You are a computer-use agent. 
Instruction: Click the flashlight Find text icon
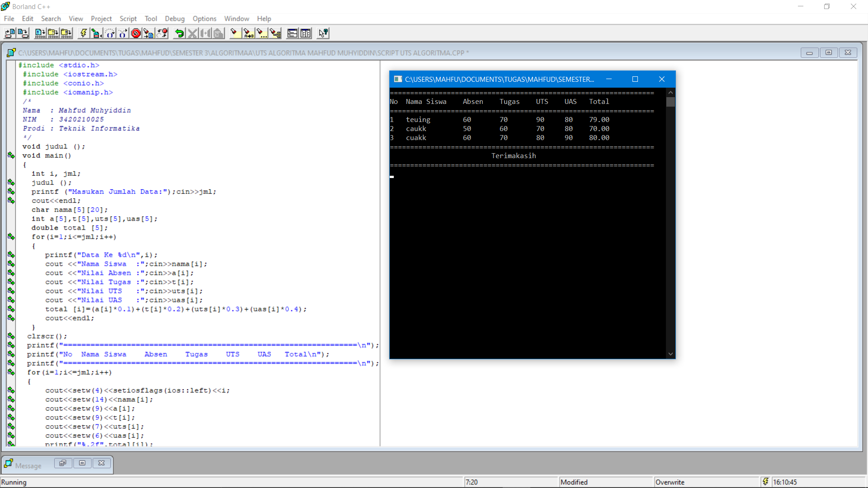coord(235,33)
